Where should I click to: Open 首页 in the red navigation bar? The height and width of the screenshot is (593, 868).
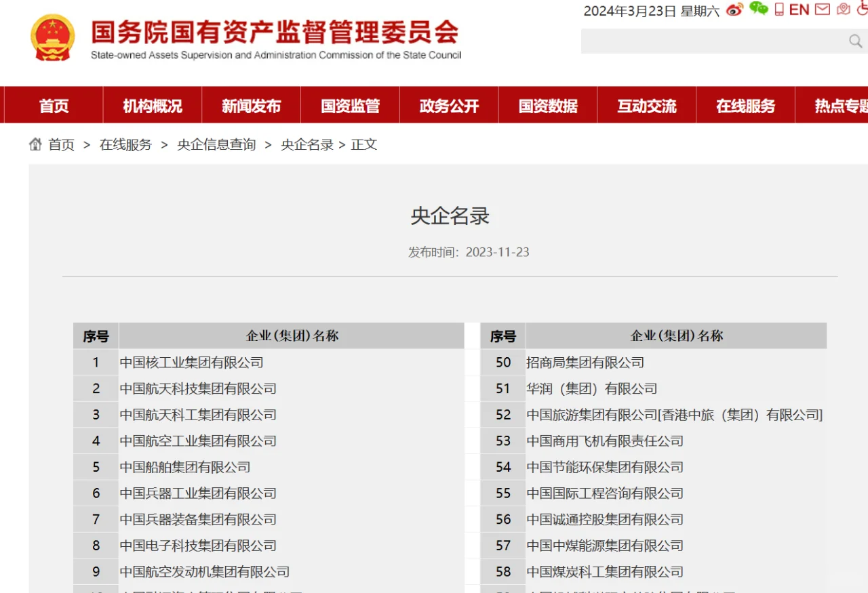54,106
